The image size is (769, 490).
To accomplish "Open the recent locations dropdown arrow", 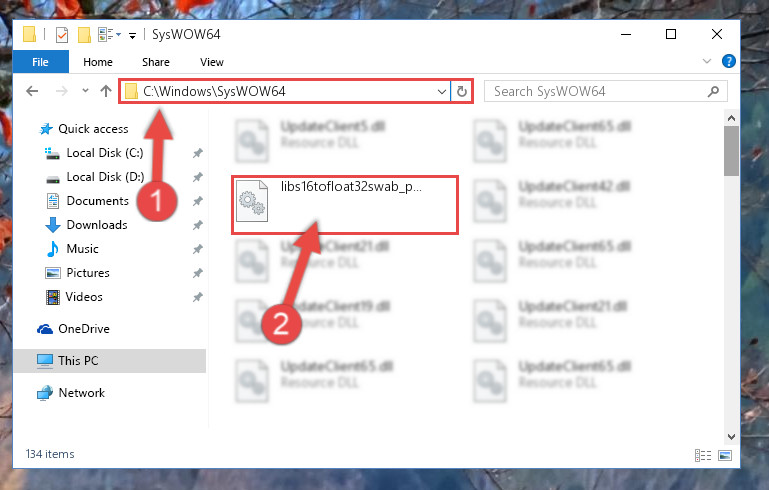I will pyautogui.click(x=85, y=91).
